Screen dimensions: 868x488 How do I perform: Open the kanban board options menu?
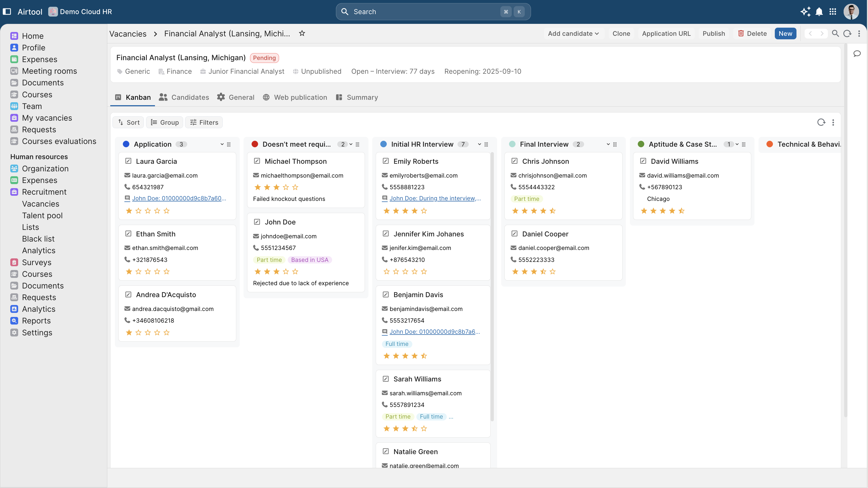point(833,123)
